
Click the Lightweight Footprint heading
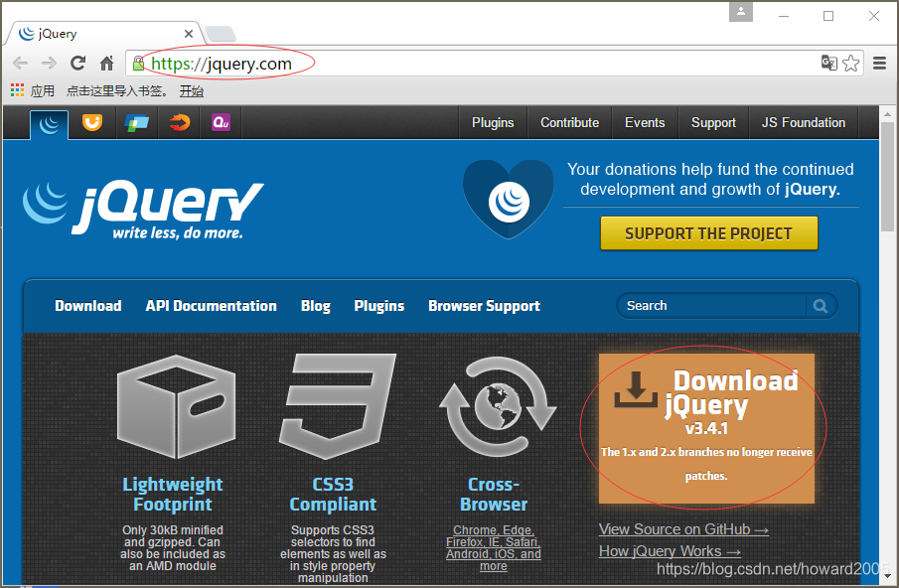[x=173, y=494]
